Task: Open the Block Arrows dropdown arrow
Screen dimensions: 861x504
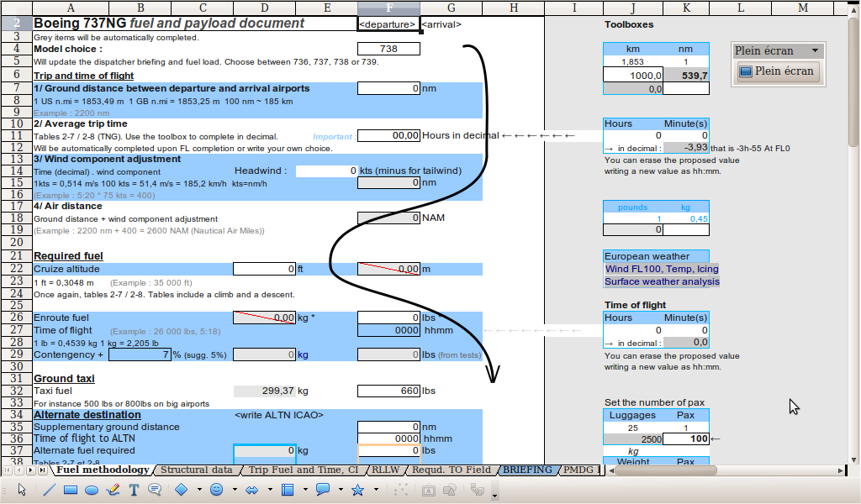Action: (x=270, y=490)
